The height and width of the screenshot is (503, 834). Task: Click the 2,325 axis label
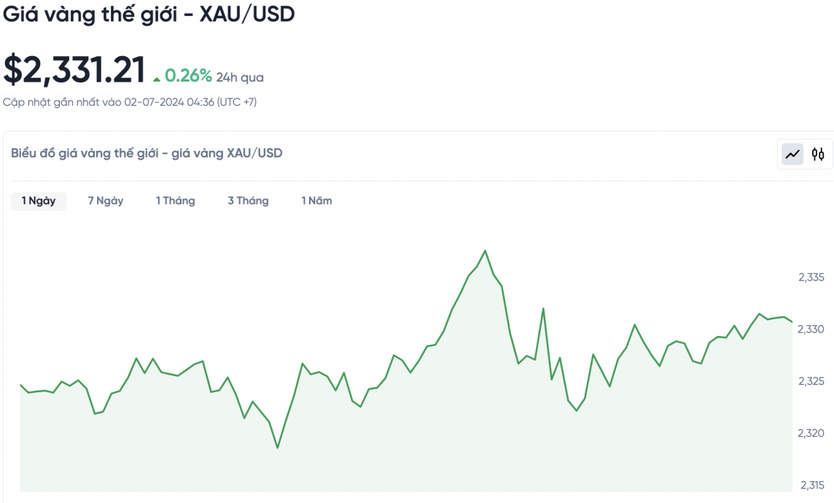point(811,381)
